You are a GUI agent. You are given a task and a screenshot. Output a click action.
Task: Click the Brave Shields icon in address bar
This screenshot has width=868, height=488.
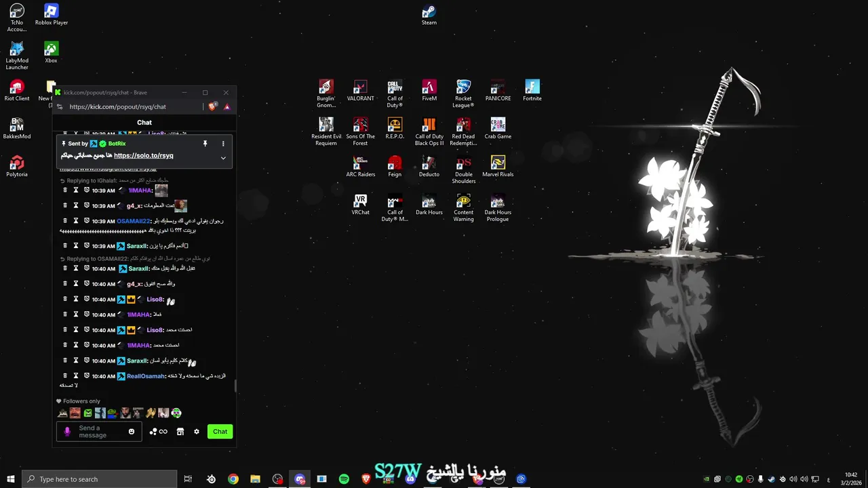[213, 106]
